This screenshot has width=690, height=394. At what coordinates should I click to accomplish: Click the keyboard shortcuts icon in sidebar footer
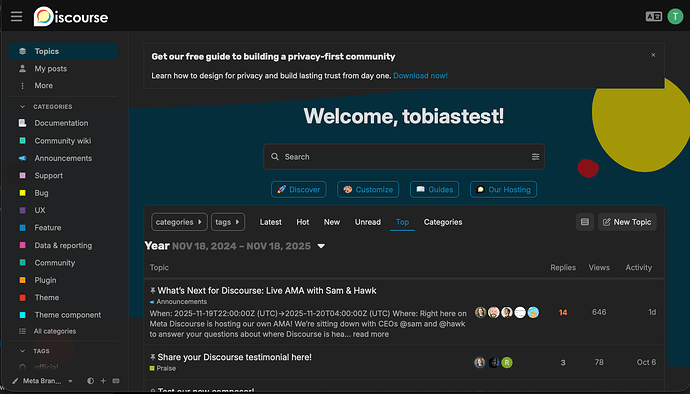point(116,381)
